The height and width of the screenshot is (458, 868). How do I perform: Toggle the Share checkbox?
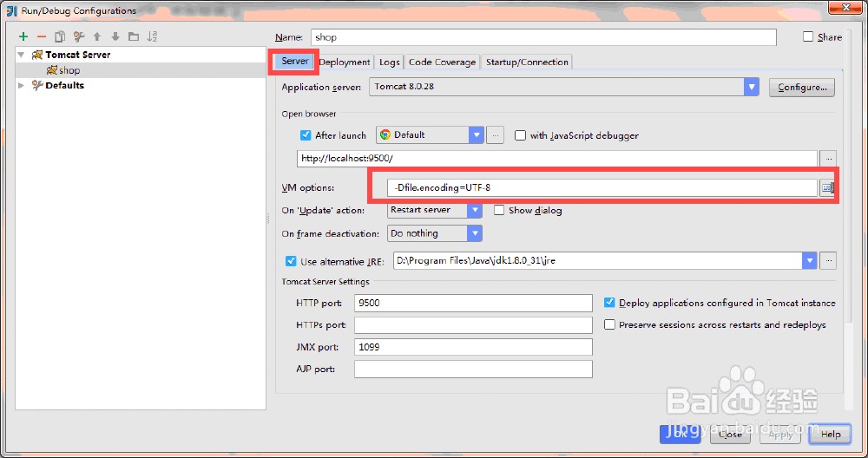(808, 36)
